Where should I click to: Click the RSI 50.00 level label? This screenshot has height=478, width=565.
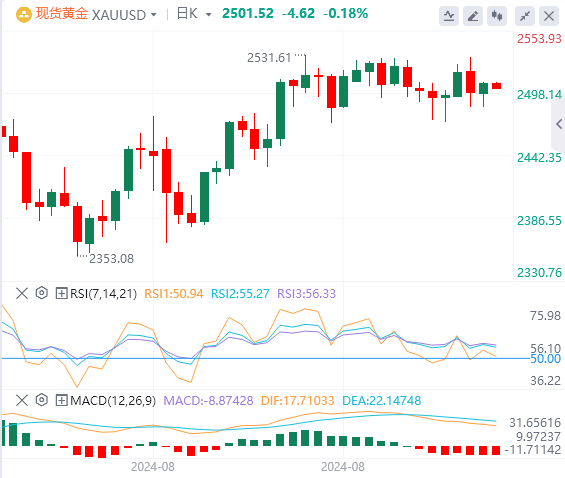(x=546, y=359)
